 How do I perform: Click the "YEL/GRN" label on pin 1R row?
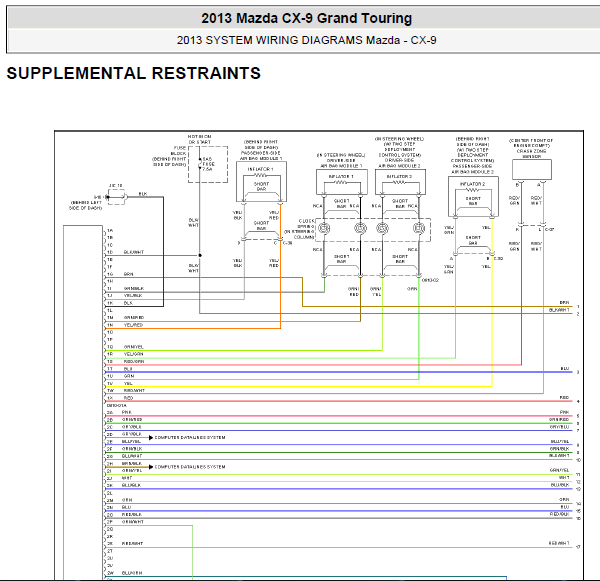coord(133,354)
